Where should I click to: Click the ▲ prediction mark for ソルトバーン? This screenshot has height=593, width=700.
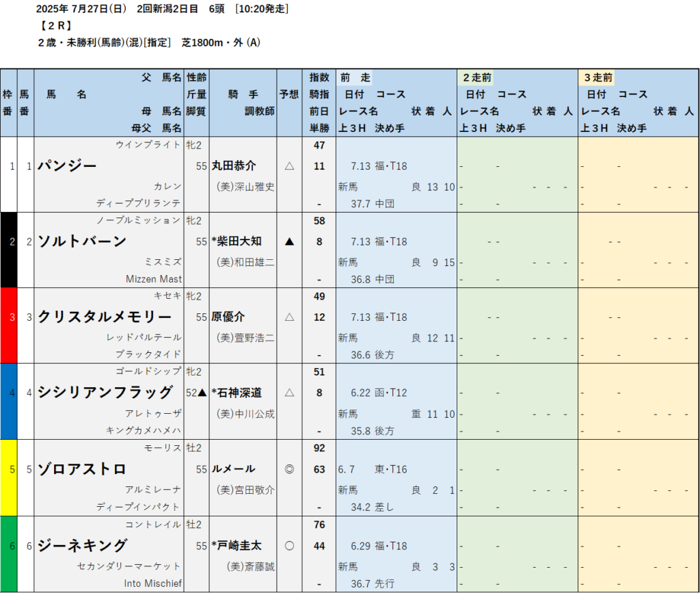289,241
